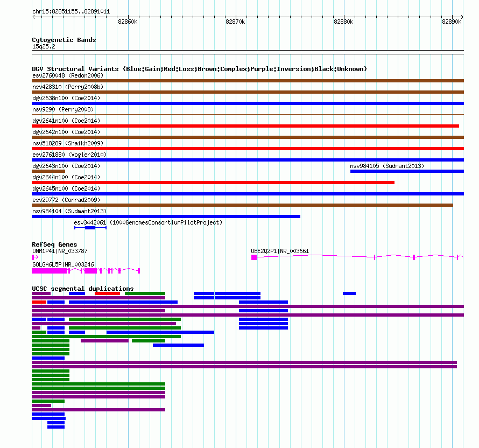Select the short brown dgv2643n100 bar
479x448 pixels.
click(x=48, y=171)
